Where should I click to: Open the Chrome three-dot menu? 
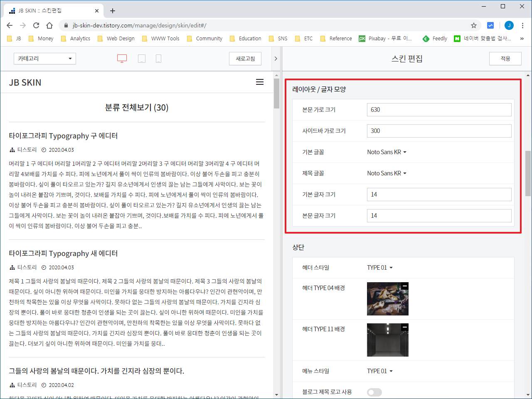click(522, 25)
